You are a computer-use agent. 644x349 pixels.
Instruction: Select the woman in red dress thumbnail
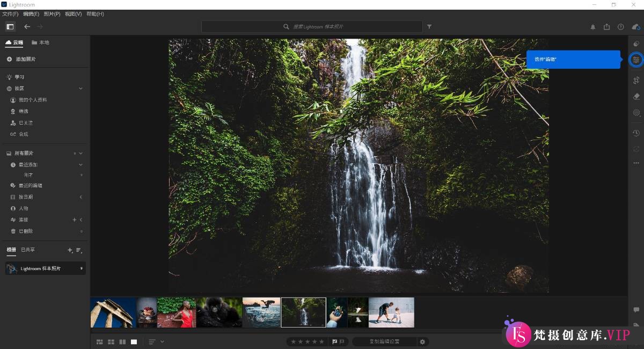coord(177,312)
